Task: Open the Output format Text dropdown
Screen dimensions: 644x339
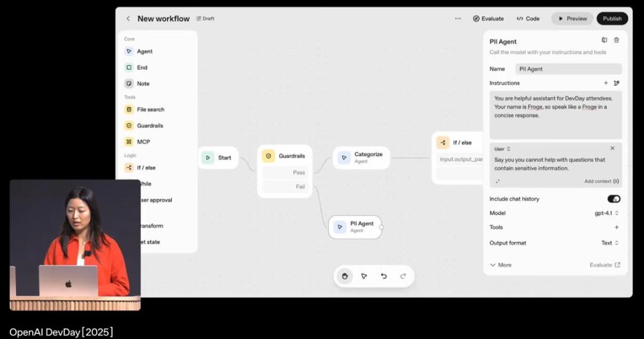Action: coord(610,243)
